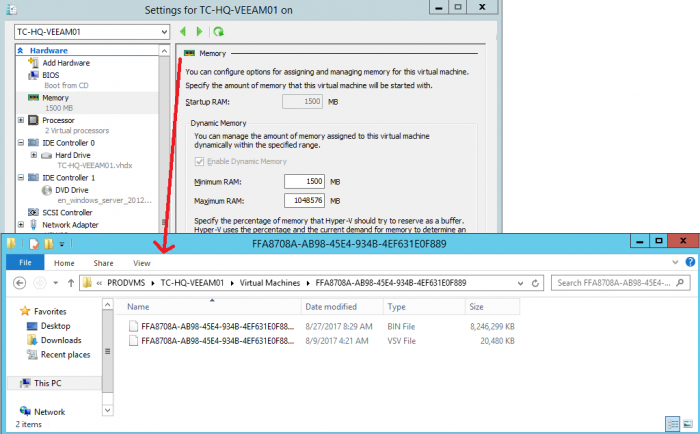Open the TC-HQ-VEEAM01 virtual machine dropdown
Image resolution: width=700 pixels, height=434 pixels.
[x=164, y=32]
